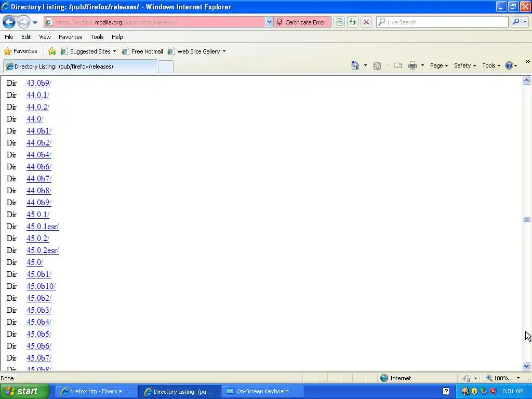The height and width of the screenshot is (399, 532).
Task: Click the Free Hotmail link
Action: [x=142, y=51]
